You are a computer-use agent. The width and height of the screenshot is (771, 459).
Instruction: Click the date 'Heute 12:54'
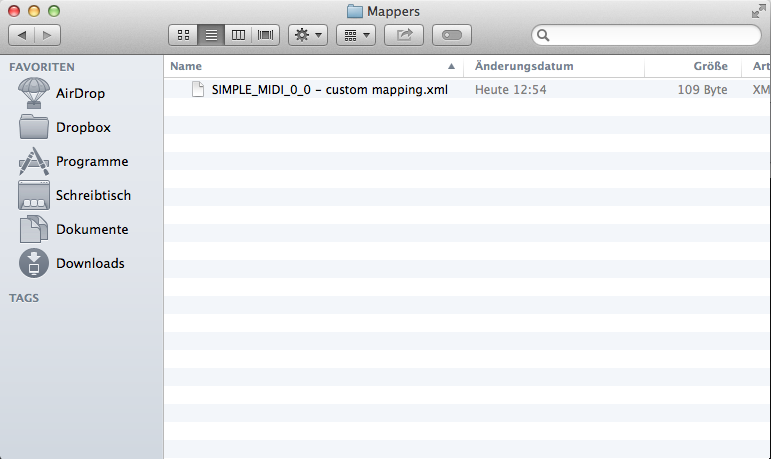(x=510, y=90)
